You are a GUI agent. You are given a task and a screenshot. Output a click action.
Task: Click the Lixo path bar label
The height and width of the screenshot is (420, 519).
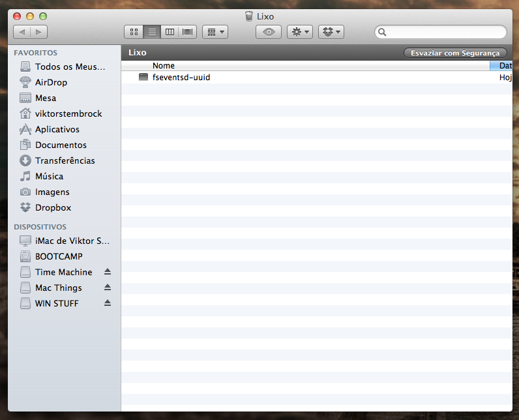[138, 53]
